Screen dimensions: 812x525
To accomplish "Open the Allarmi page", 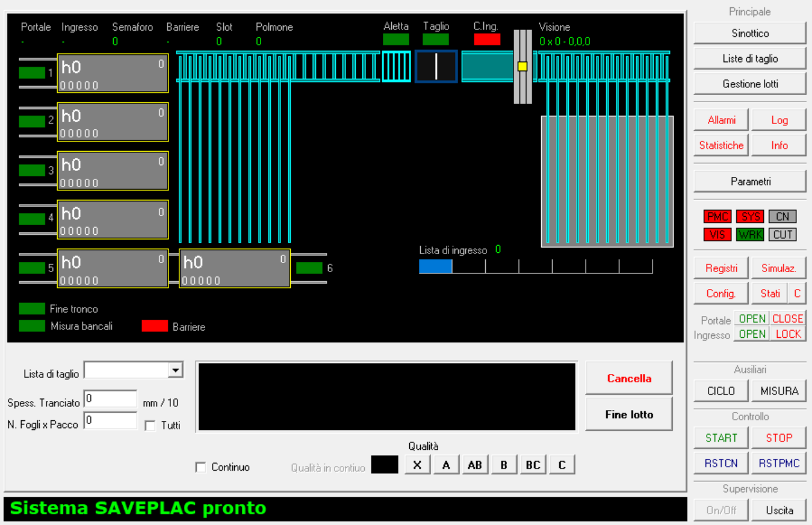I will 721,120.
